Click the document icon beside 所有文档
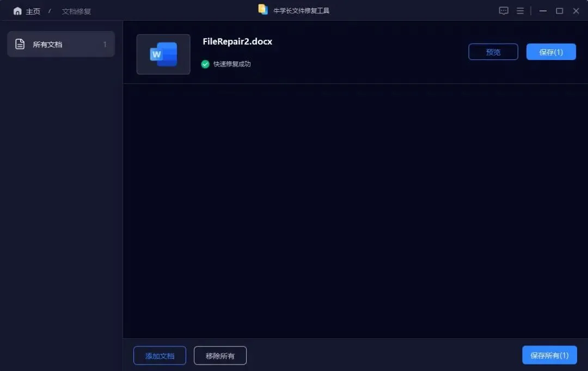 [x=20, y=44]
